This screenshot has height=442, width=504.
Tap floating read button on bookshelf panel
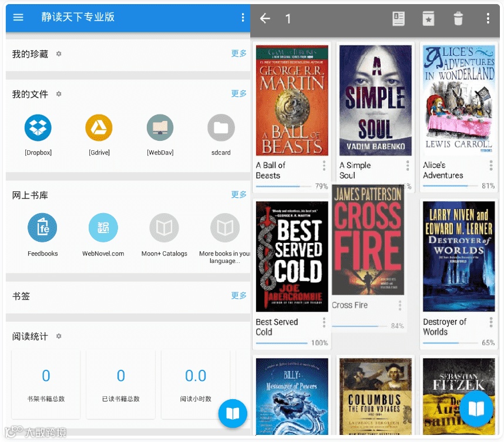pyautogui.click(x=476, y=409)
